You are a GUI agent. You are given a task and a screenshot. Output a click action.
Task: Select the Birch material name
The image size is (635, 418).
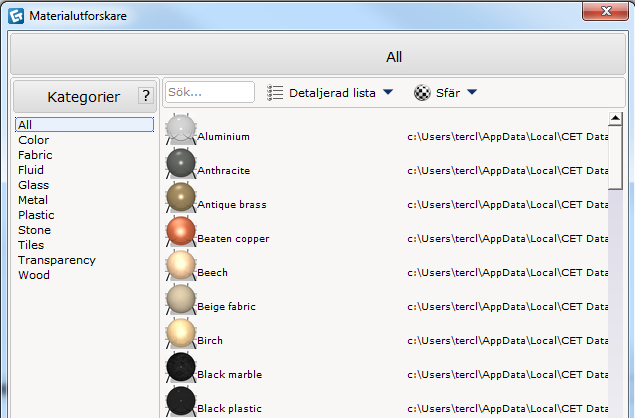(x=210, y=341)
